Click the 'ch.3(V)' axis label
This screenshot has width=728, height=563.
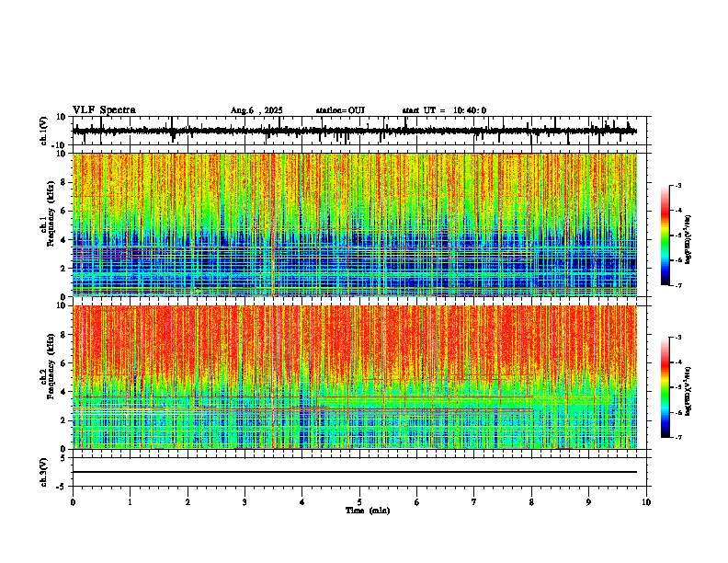tap(44, 472)
